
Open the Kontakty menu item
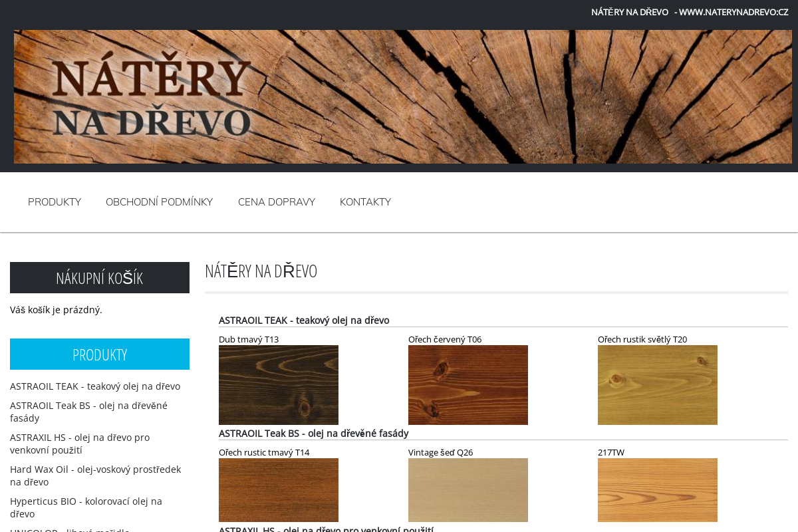pos(365,201)
